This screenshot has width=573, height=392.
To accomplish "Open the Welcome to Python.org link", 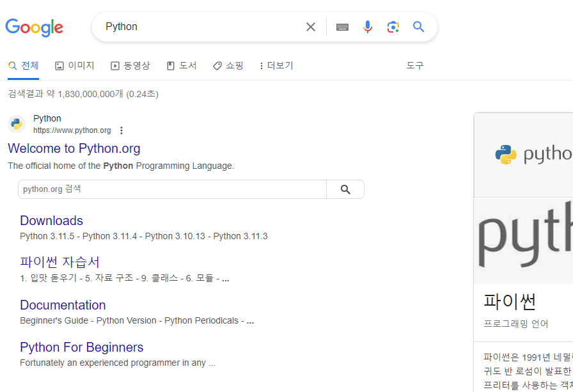I will [x=74, y=148].
